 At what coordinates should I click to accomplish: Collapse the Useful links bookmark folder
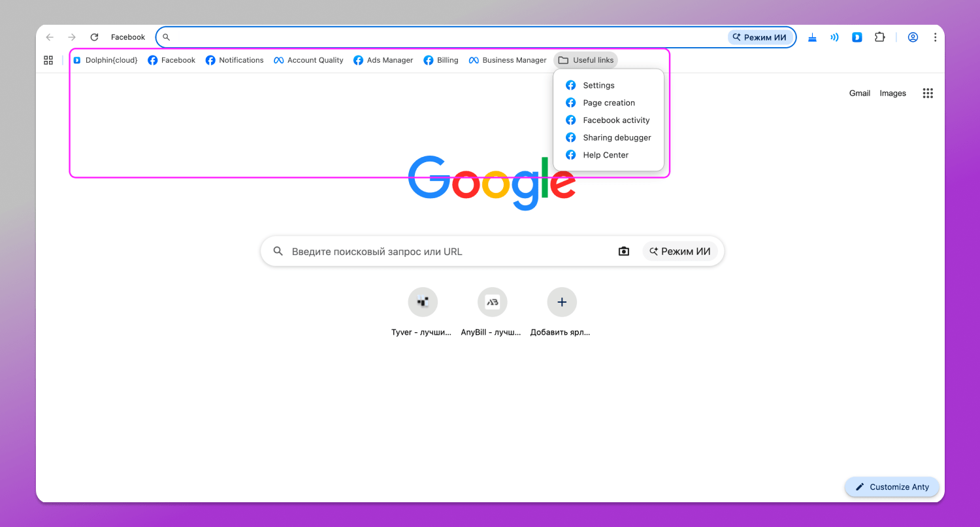click(585, 60)
